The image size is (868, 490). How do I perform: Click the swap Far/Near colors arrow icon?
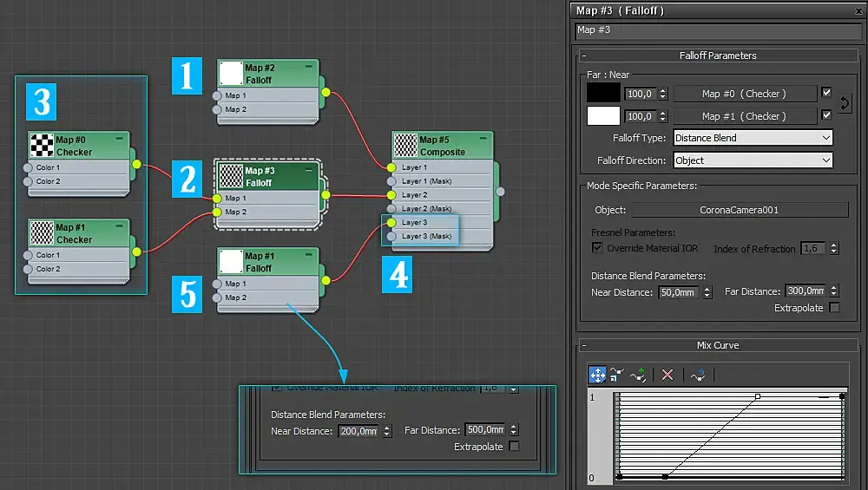[x=845, y=103]
